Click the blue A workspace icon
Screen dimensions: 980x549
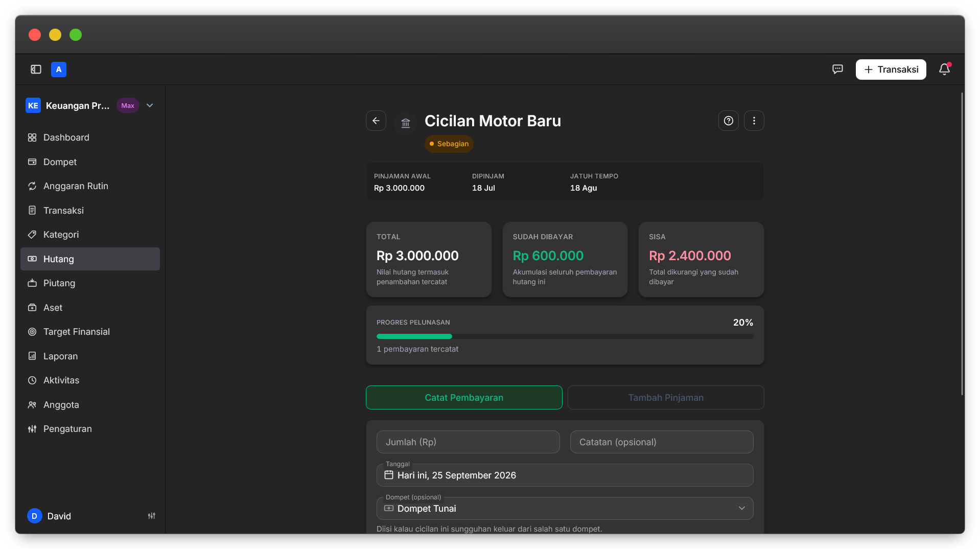(59, 70)
